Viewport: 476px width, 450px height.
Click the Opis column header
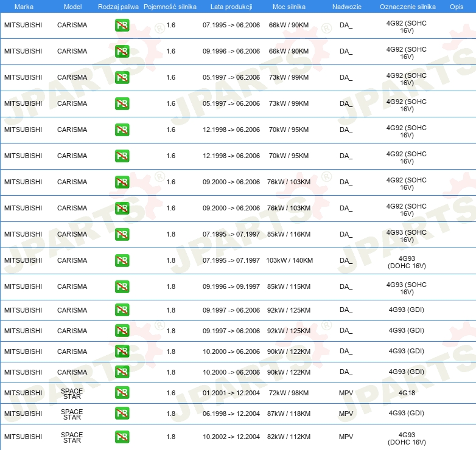coord(456,7)
